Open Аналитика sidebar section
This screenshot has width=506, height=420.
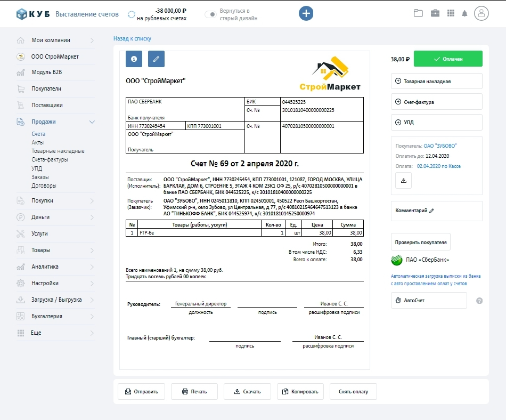pyautogui.click(x=55, y=266)
